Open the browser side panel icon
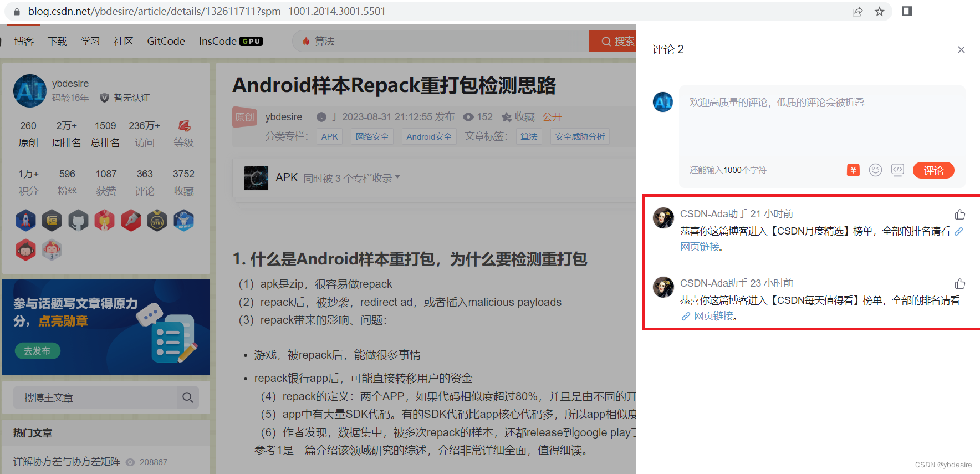Image resolution: width=980 pixels, height=474 pixels. [907, 11]
